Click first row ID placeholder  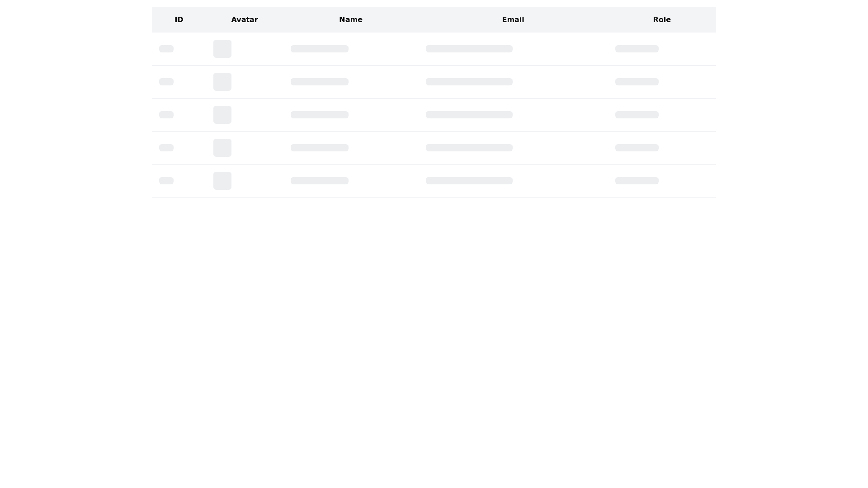point(166,49)
